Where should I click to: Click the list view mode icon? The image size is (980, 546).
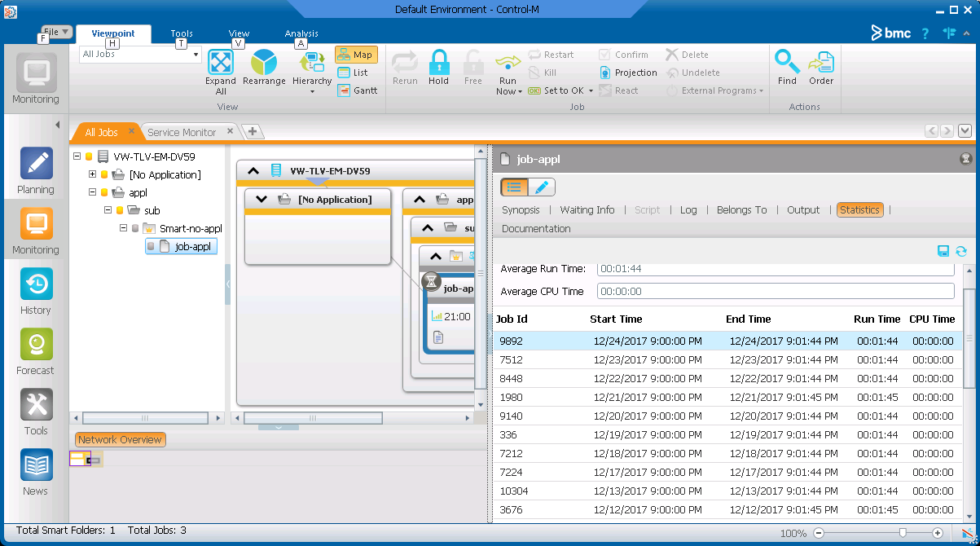pos(514,187)
